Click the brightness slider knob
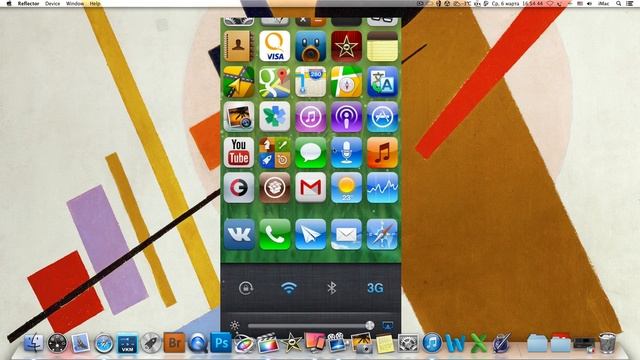This screenshot has width=640, height=360. (369, 325)
